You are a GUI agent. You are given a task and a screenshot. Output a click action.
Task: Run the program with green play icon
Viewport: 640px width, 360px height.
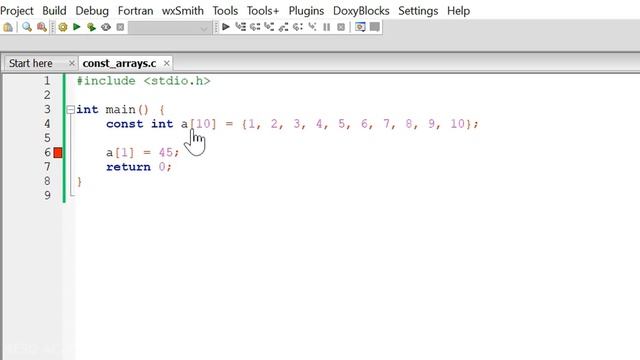(76, 27)
